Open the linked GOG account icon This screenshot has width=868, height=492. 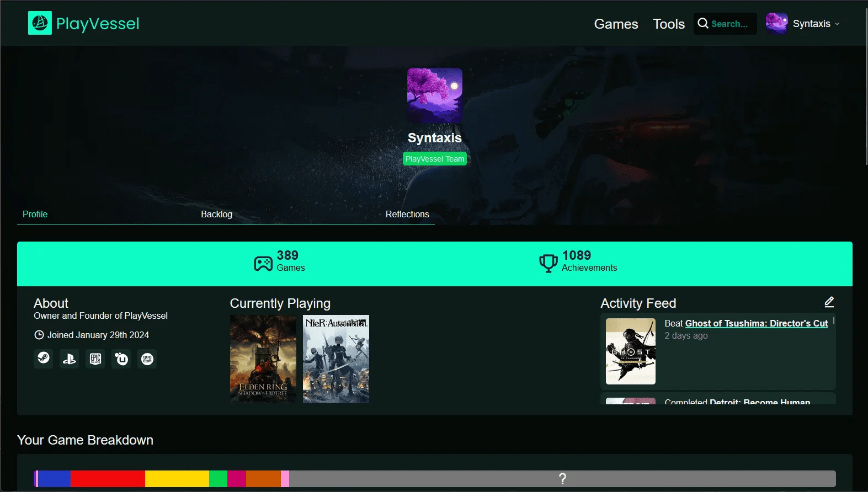[147, 359]
